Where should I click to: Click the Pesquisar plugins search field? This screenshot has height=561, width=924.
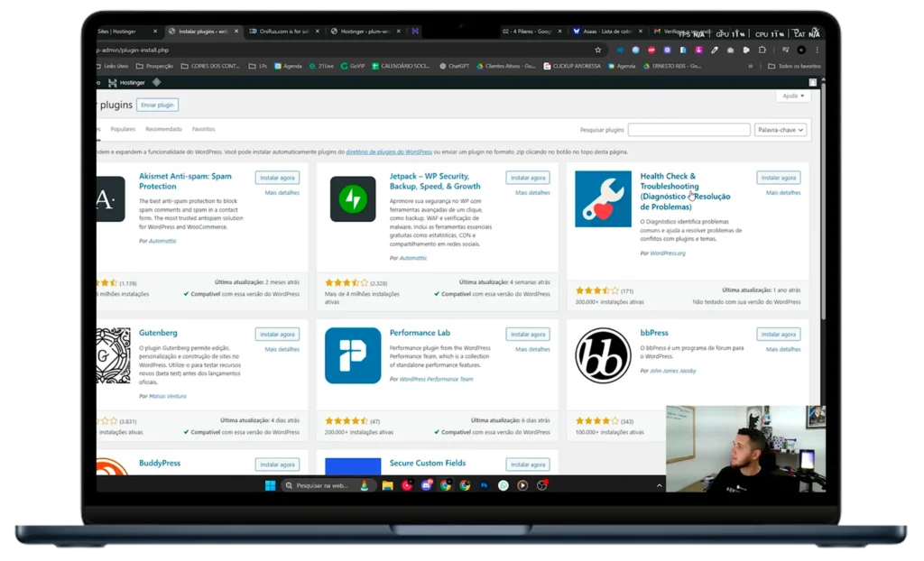688,130
